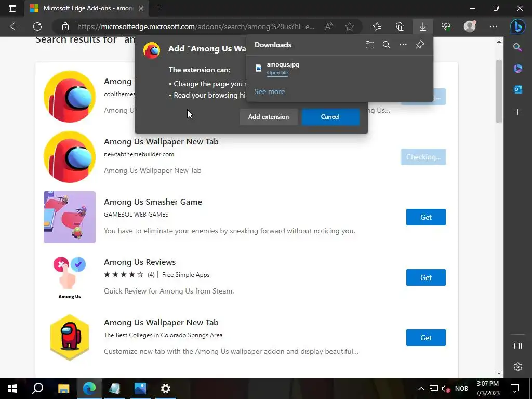532x399 pixels.
Task: Show hidden system tray icons
Action: (x=421, y=389)
